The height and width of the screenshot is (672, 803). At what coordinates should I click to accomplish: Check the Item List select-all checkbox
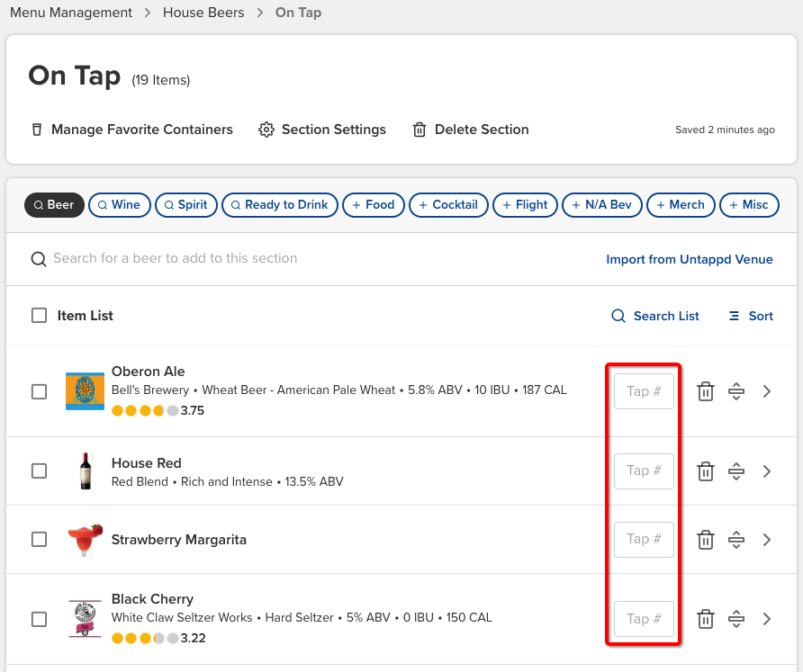(38, 316)
